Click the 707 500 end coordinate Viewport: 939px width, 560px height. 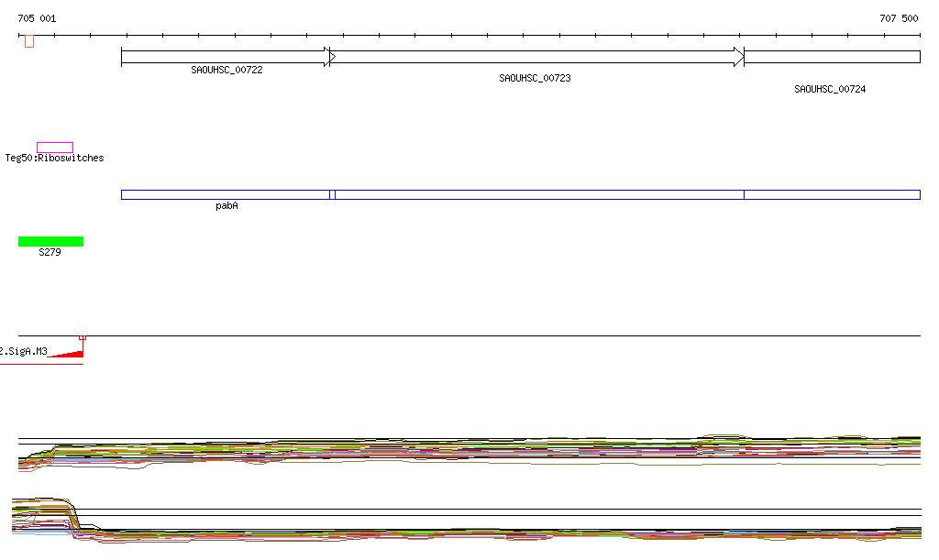coord(899,18)
